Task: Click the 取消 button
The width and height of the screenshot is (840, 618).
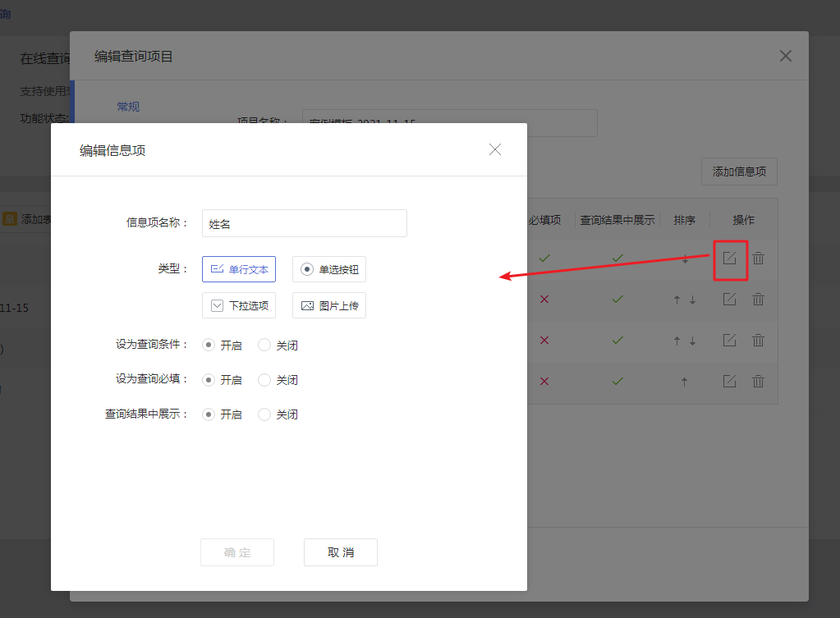Action: tap(341, 552)
